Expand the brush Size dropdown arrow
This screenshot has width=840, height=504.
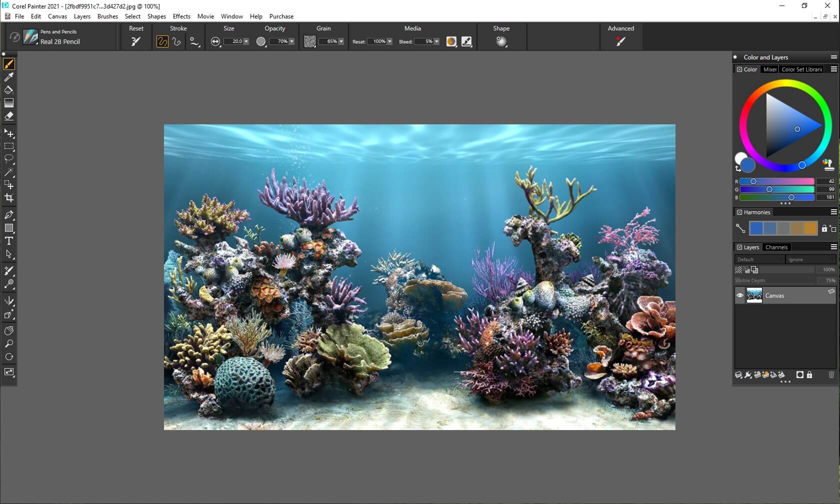[x=246, y=41]
